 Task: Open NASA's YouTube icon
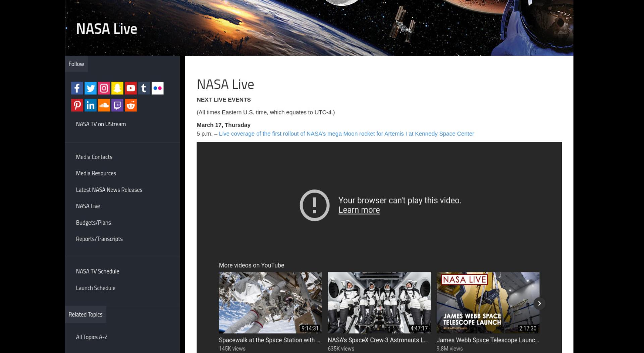(x=130, y=88)
